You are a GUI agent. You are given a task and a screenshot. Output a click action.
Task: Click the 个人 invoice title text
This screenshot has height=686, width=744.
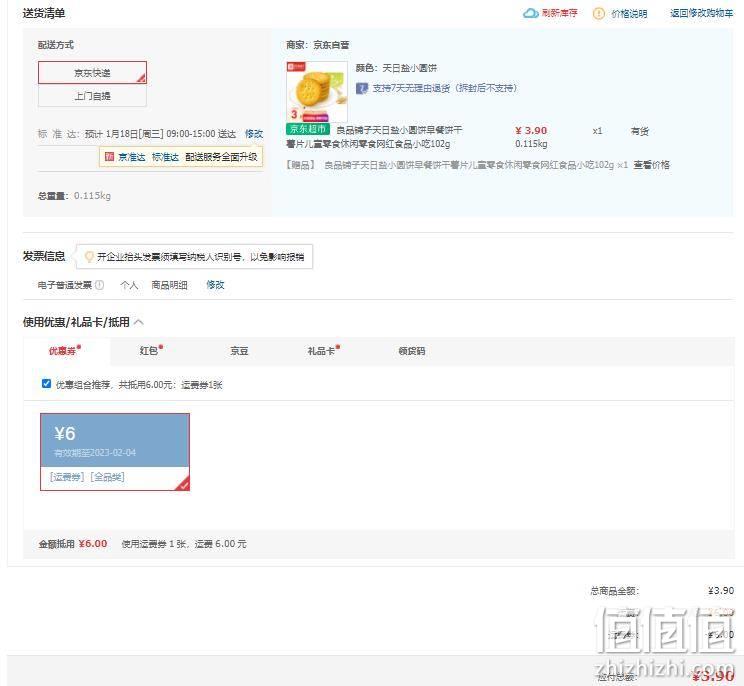(129, 285)
